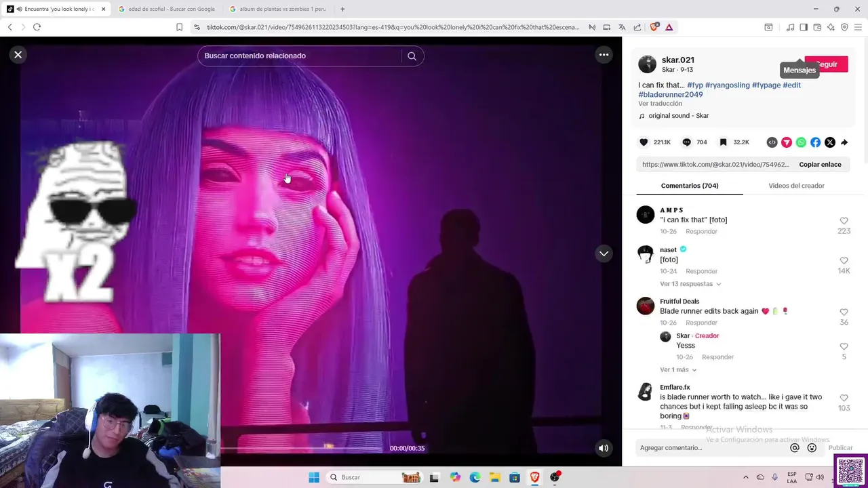Click into Agregar comentario field

(x=712, y=448)
